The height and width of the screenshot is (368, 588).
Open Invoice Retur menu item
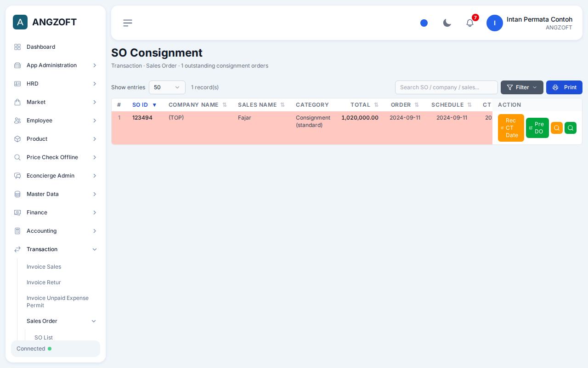(x=44, y=282)
